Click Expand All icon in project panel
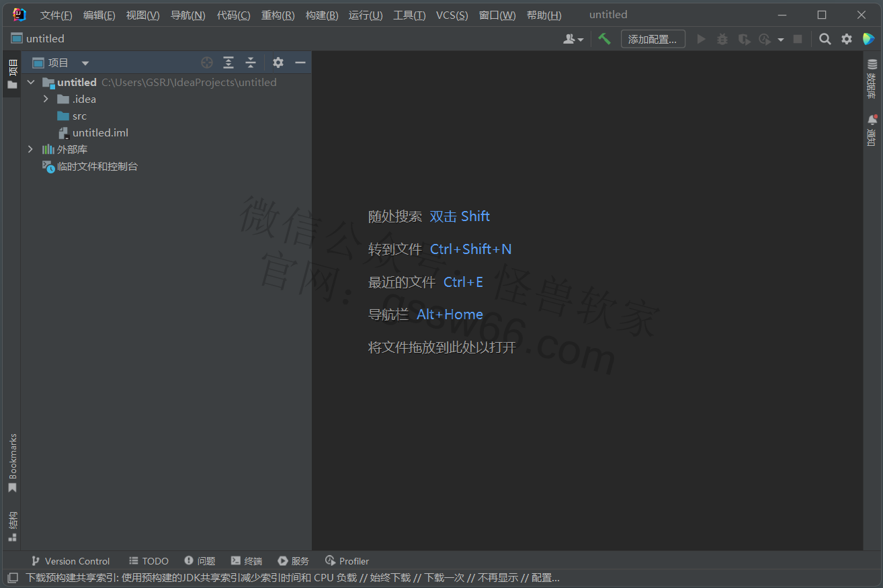Viewport: 883px width, 588px height. [228, 62]
